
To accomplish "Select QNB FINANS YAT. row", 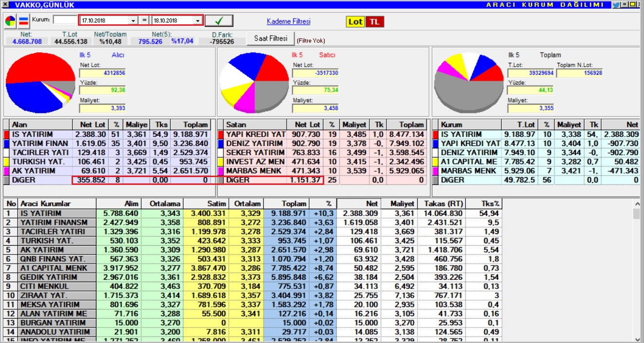I will coord(252,259).
